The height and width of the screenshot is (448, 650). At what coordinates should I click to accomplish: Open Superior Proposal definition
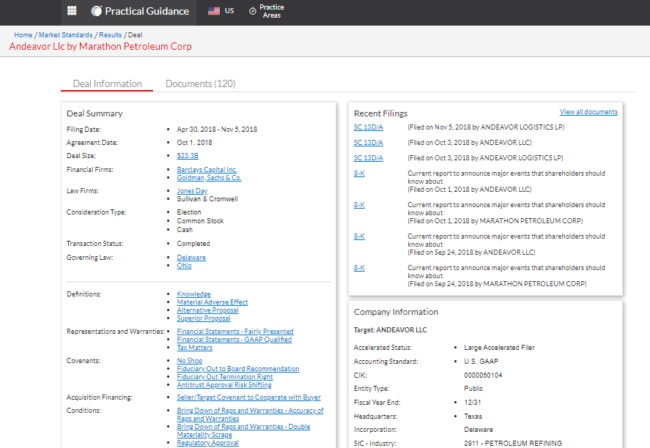(x=204, y=318)
